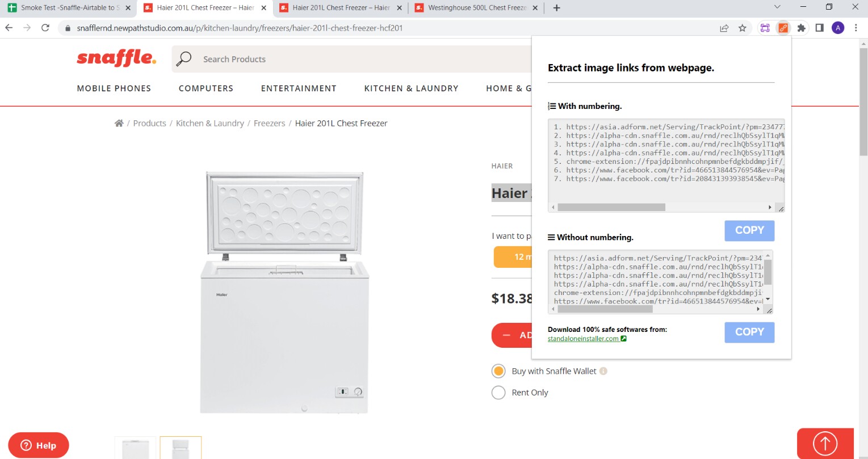Open the Kitchen & Laundry breadcrumb link
The image size is (868, 459).
[x=210, y=123]
